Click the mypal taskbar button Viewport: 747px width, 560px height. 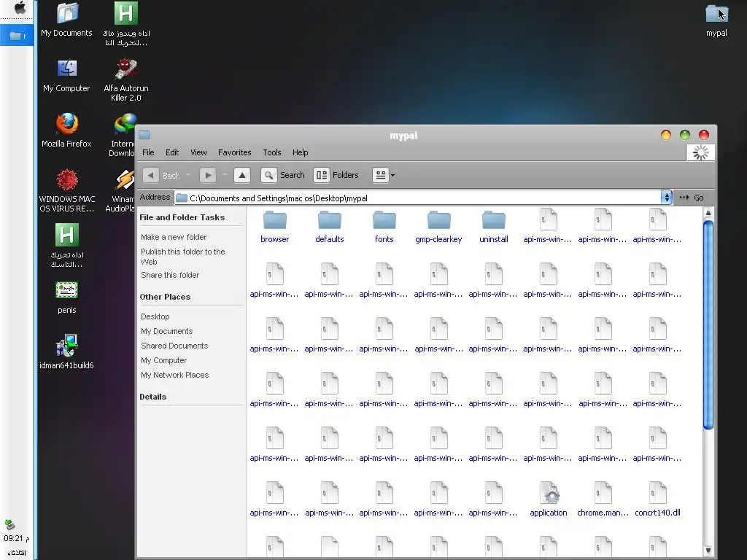click(x=17, y=36)
